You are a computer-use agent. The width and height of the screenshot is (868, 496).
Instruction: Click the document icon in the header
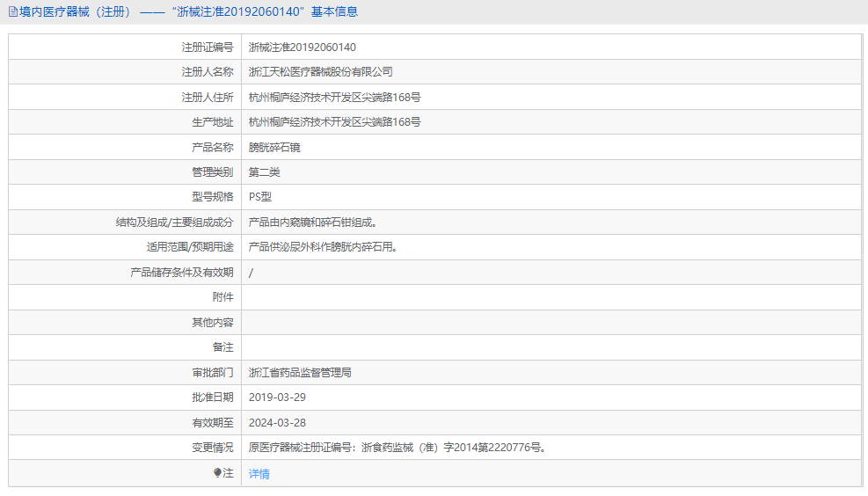[x=12, y=11]
